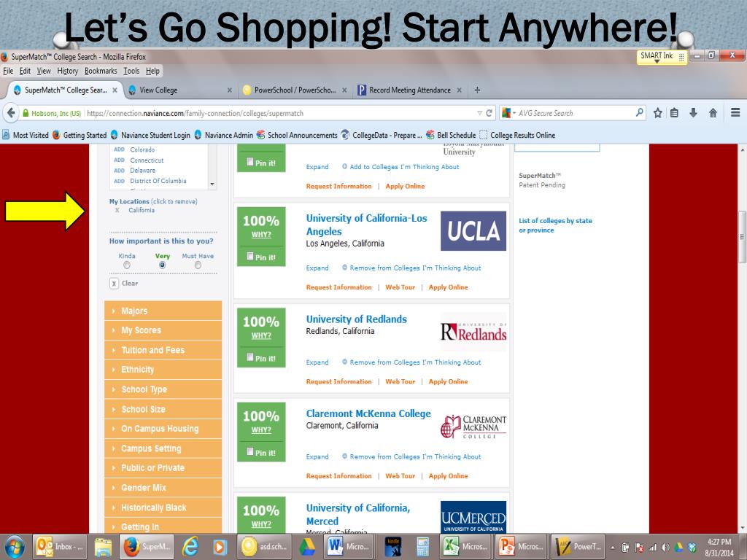Screen dimensions: 747x560
Task: Check Pin it in the topmost card
Action: coord(250,162)
